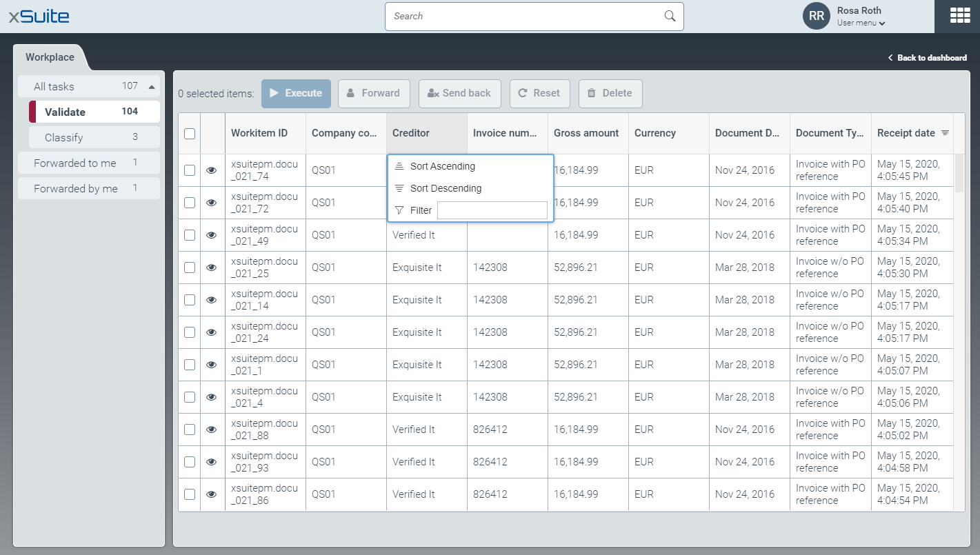This screenshot has width=980, height=555.
Task: View details of workitem xsuitepm.docu_021_74
Action: tap(212, 170)
